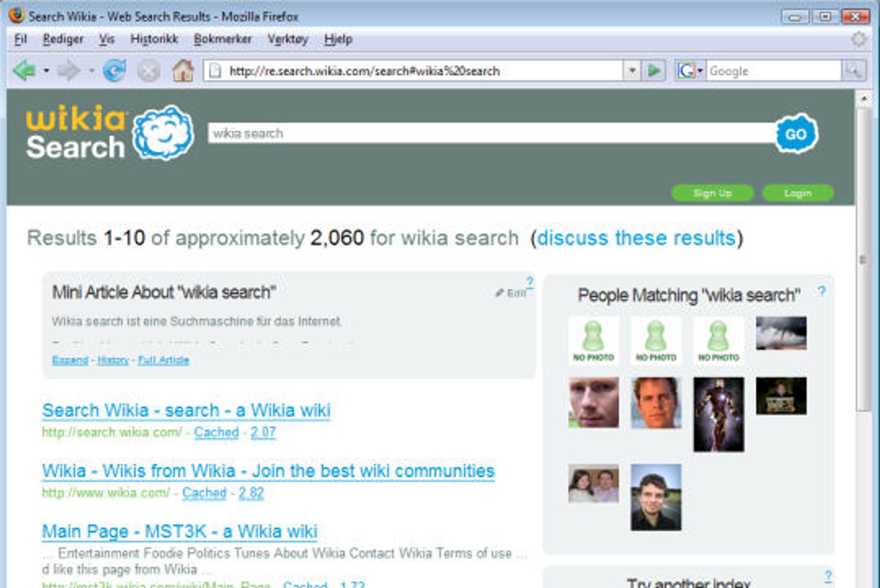
Task: Click the 2.82 score link
Action: coord(251,492)
